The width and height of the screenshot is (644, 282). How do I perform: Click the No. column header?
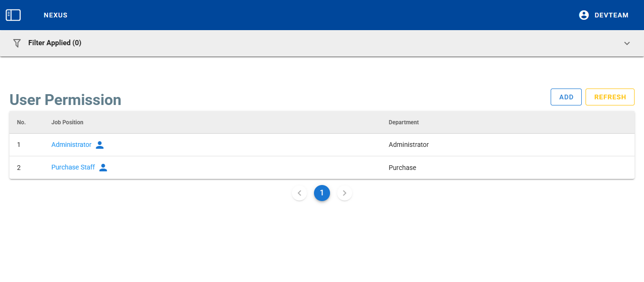[21, 122]
